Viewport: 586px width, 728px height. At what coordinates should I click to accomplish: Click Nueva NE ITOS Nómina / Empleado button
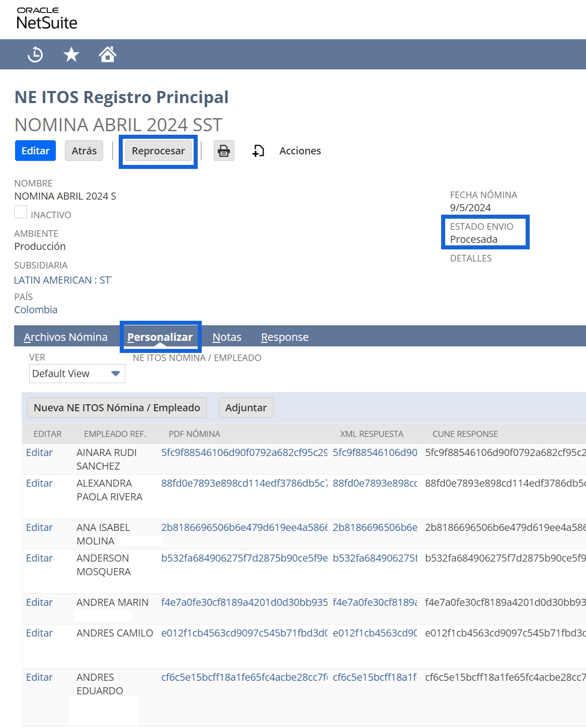coord(117,408)
